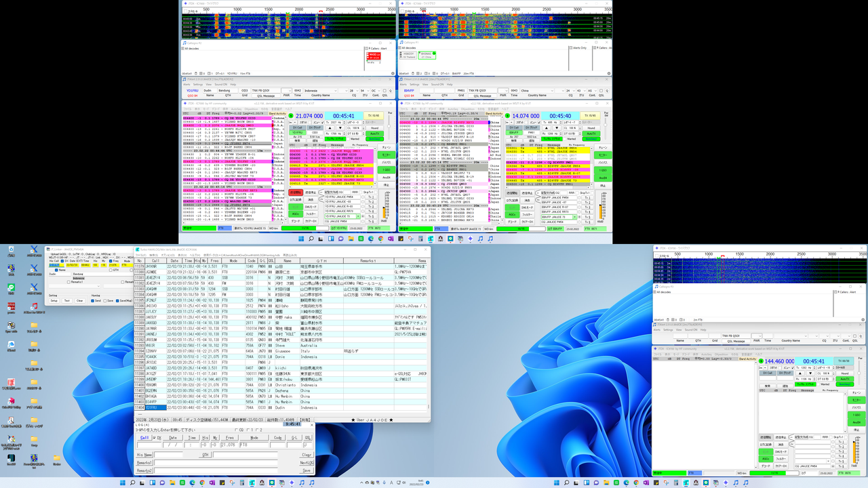
Task: Open the AutoSeq menu in the 21.074 JTDX window
Action: [237, 108]
